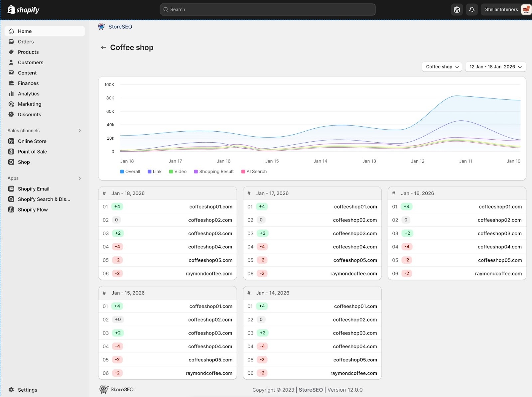Viewport: 532px width, 397px height.
Task: Click the StoreSEO robot logo in footer
Action: point(103,389)
